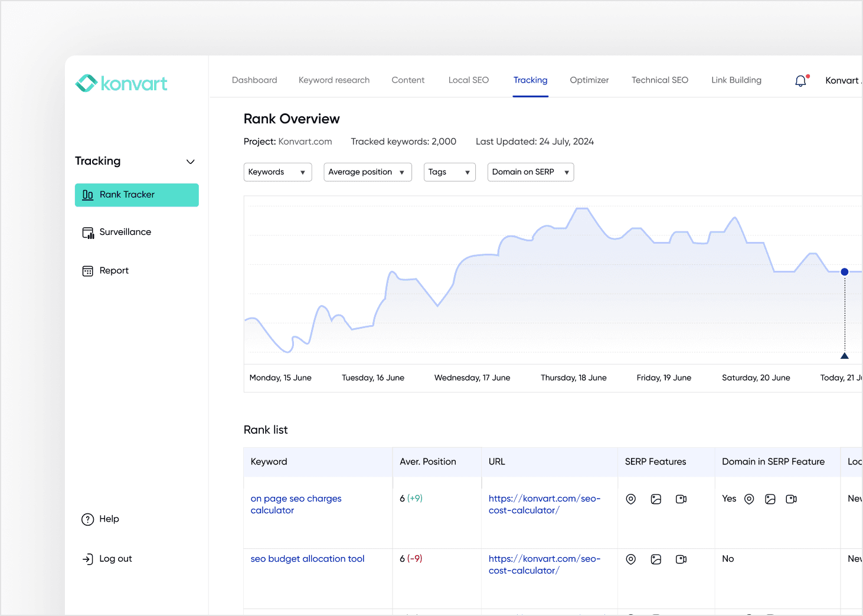The image size is (863, 616).
Task: Click the Log out arrow icon
Action: tap(88, 559)
